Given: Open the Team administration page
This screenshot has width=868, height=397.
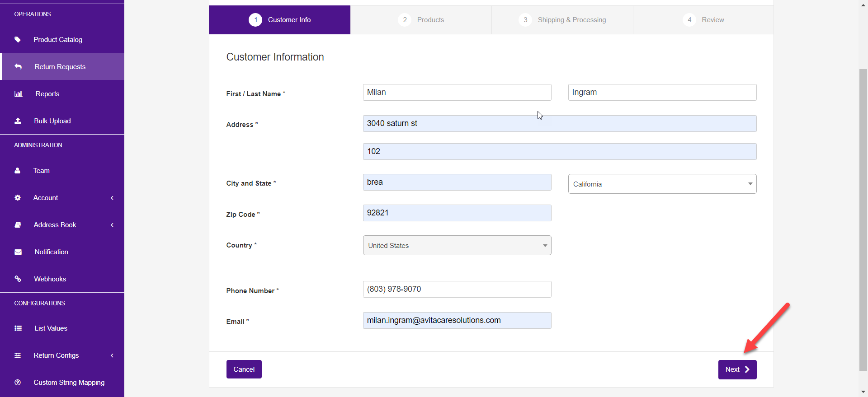Looking at the screenshot, I should (x=62, y=171).
